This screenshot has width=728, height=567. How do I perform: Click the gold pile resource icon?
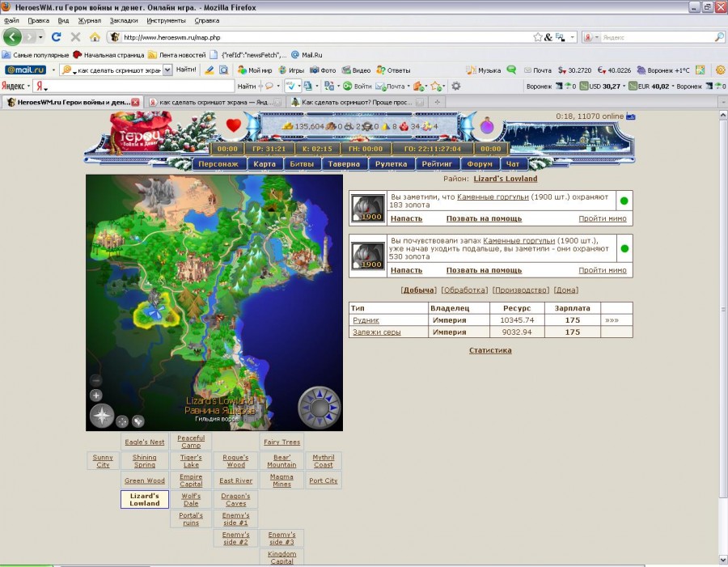288,126
